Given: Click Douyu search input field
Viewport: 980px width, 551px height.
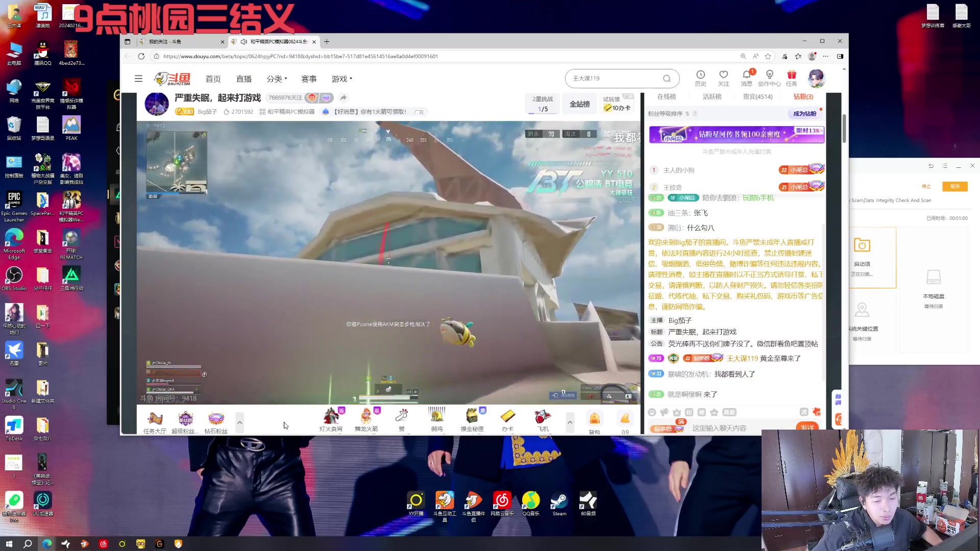Looking at the screenshot, I should pyautogui.click(x=615, y=79).
